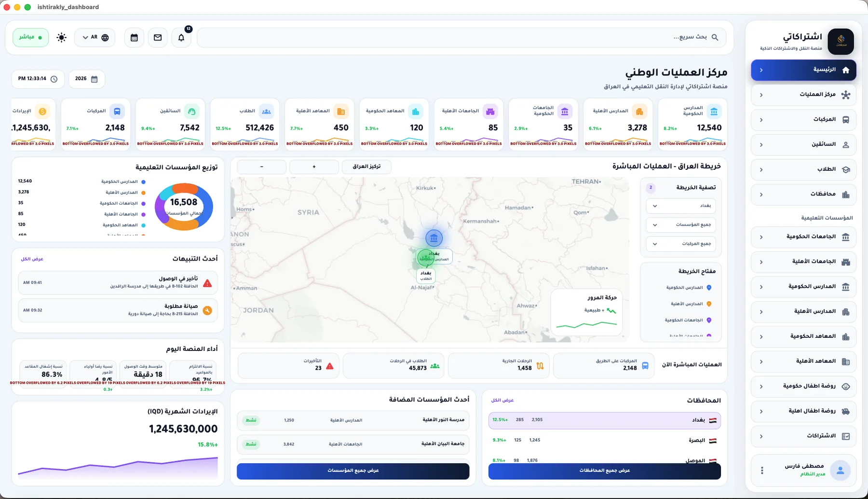Toggle the sun theme mode icon
This screenshot has height=499, width=868.
(61, 38)
